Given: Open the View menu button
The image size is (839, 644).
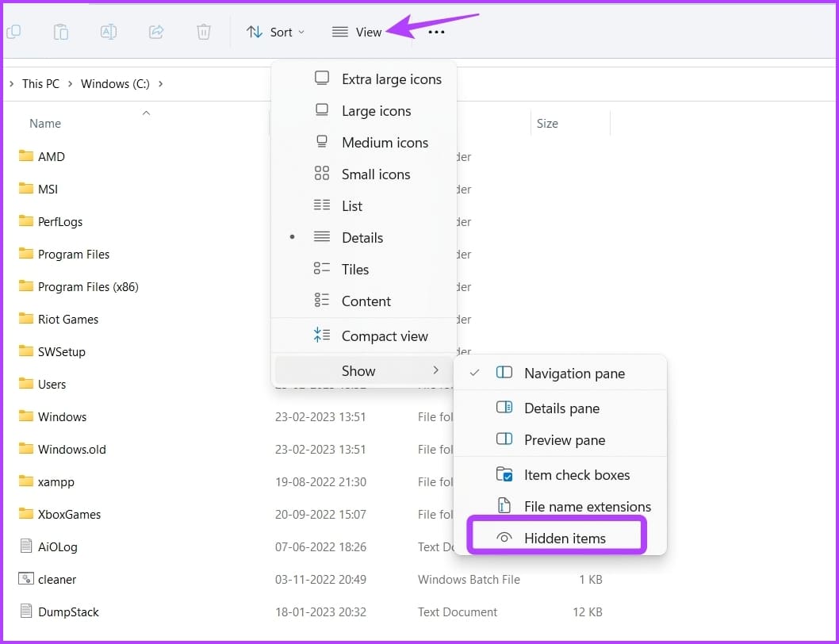Looking at the screenshot, I should [356, 32].
